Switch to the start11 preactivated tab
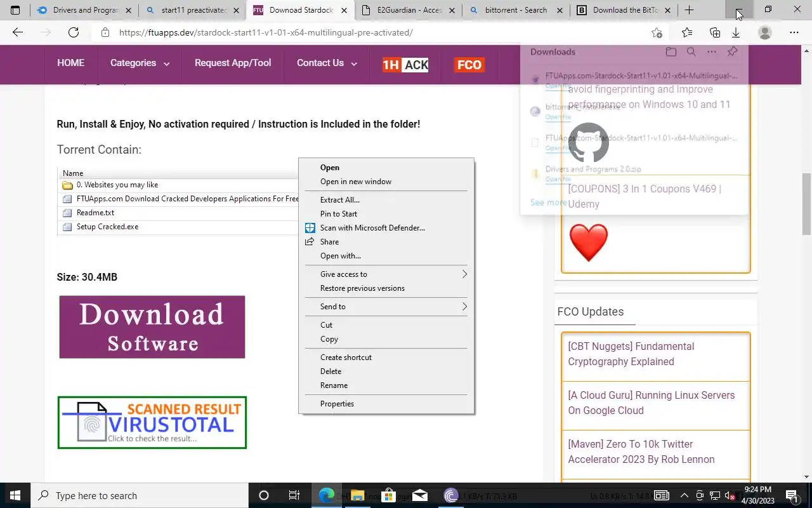Image resolution: width=812 pixels, height=508 pixels. click(x=192, y=10)
